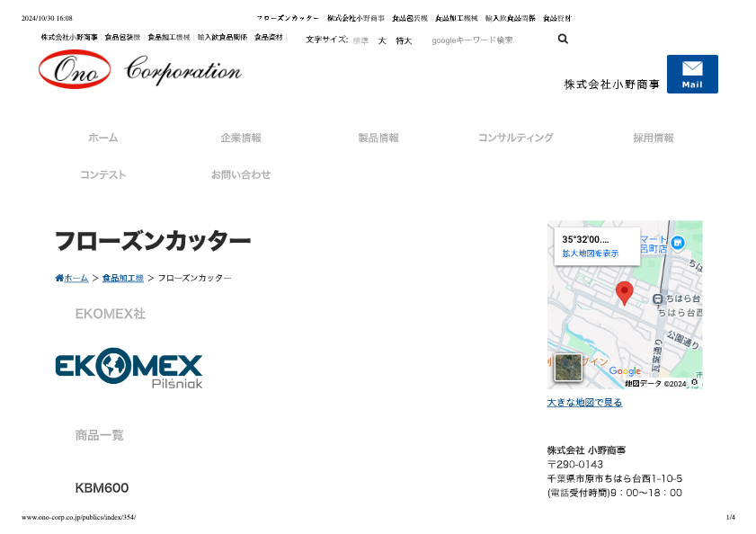Click the 食品加工機械 top link
Image resolution: width=756 pixels, height=534 pixels.
169,37
